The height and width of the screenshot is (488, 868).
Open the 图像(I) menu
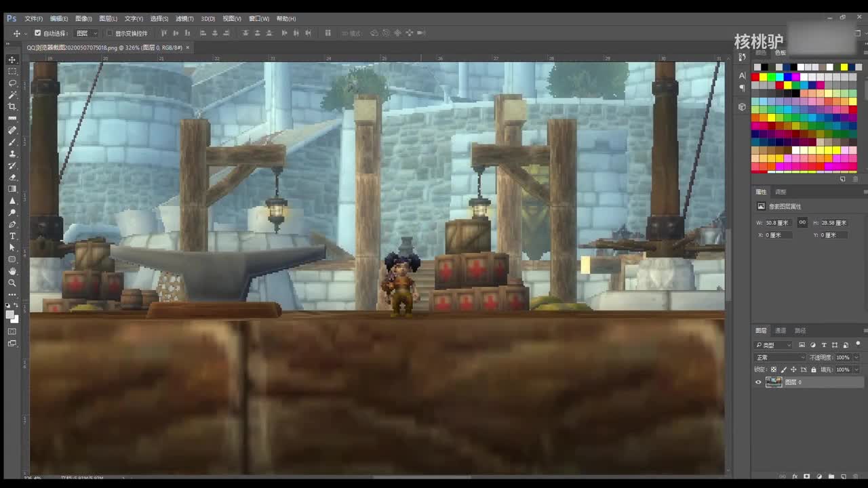click(83, 18)
